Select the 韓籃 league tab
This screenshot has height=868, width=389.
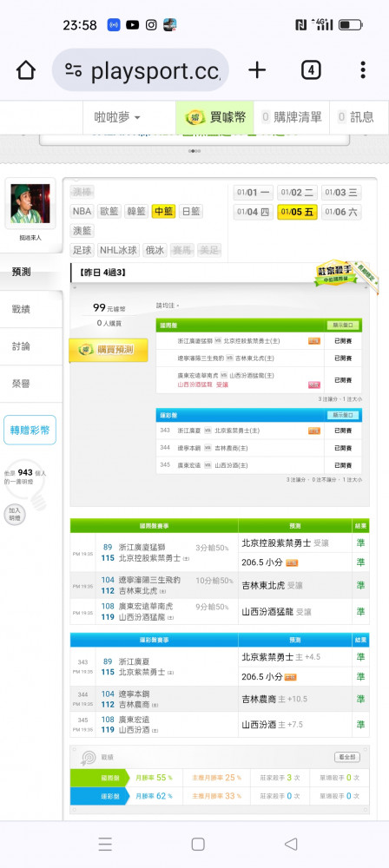pyautogui.click(x=136, y=212)
